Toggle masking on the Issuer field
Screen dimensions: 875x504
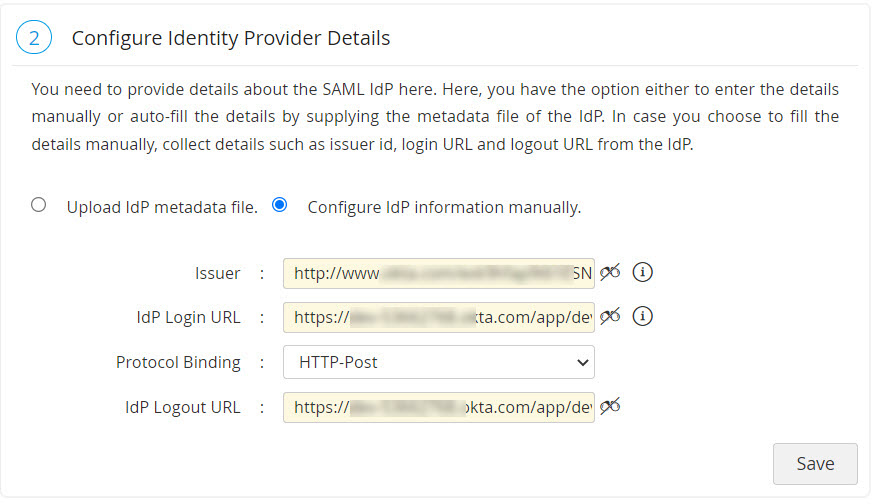click(610, 272)
